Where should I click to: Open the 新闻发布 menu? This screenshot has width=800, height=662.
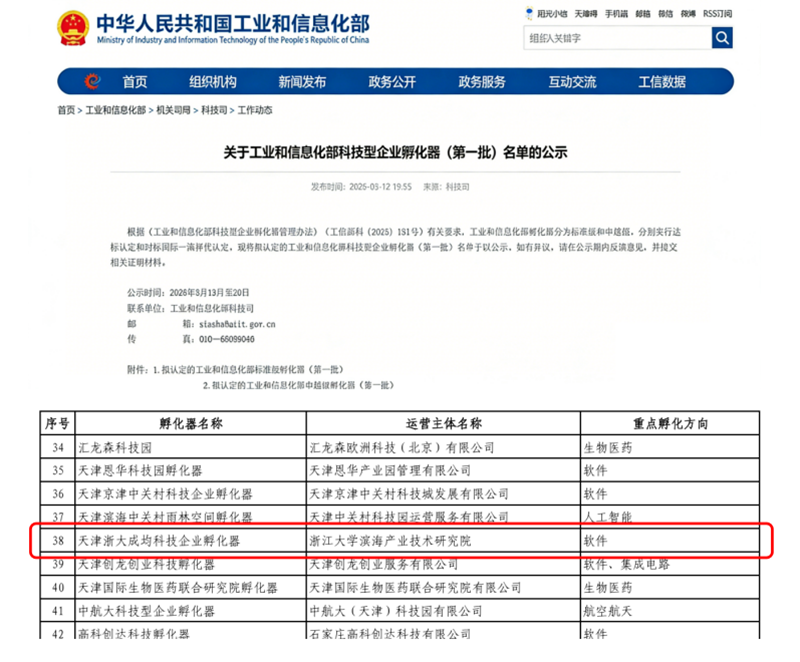tap(302, 81)
